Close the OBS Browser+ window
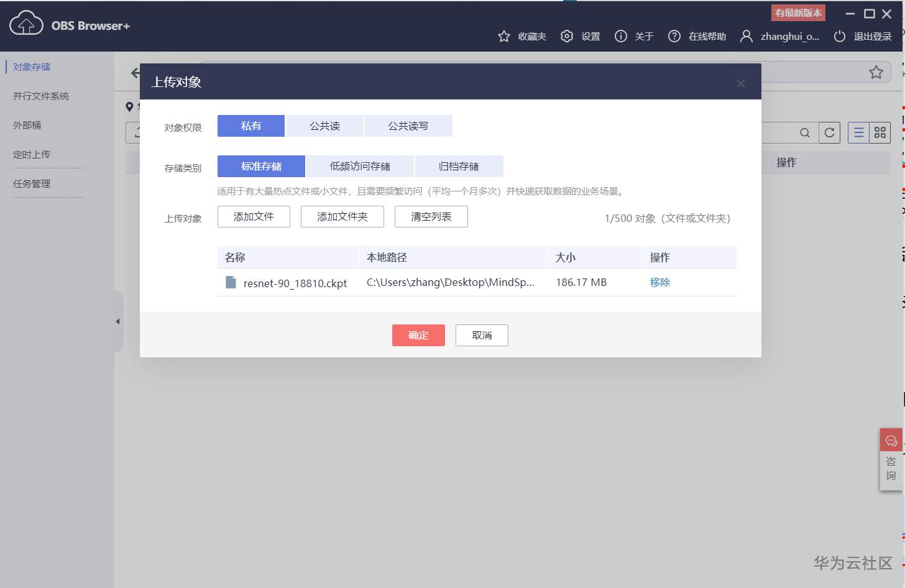The height and width of the screenshot is (588, 905). pos(887,14)
